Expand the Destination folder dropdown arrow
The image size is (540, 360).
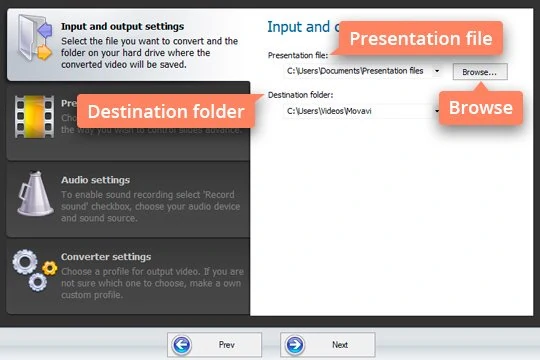click(436, 111)
